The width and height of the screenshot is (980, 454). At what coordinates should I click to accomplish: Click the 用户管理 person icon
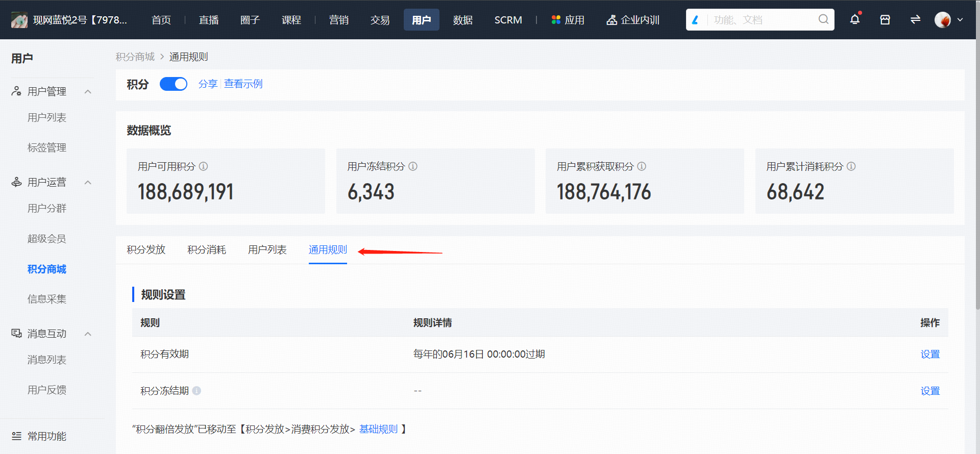pyautogui.click(x=16, y=91)
